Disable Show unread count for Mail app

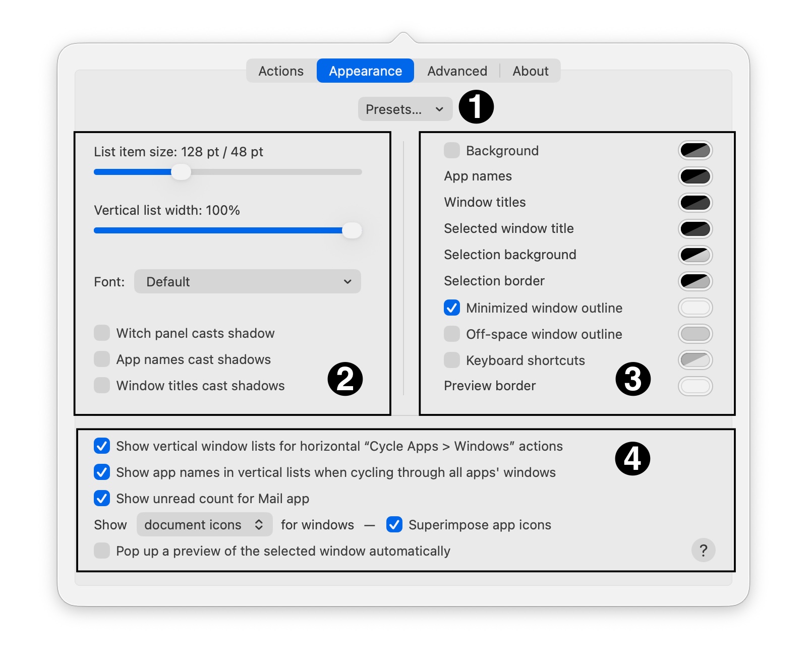tap(102, 499)
